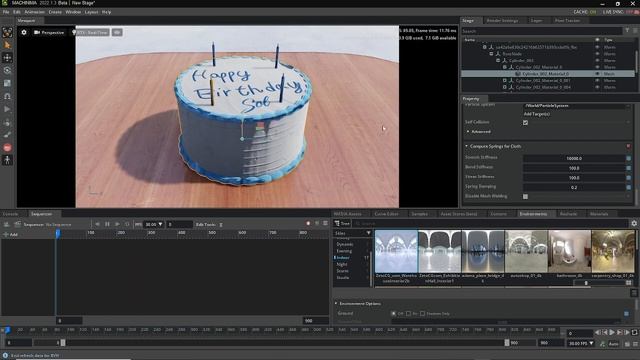Remove Compute Springs for Cloth with red X
Screen dimensions: 640x360
(628, 146)
